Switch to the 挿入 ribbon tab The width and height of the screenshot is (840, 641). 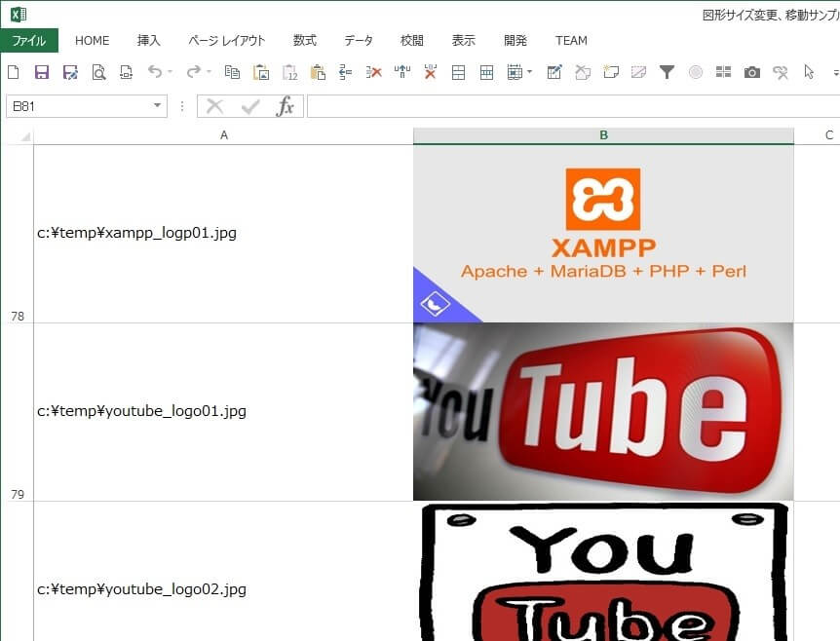coord(148,41)
